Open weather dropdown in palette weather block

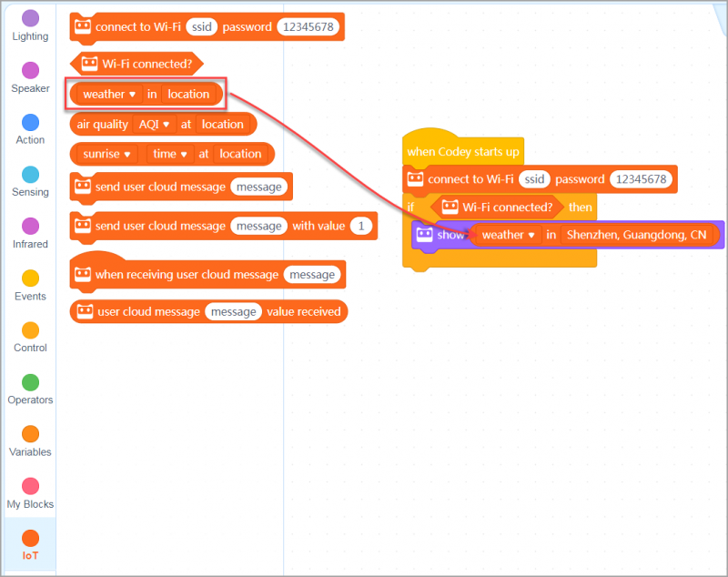coord(108,95)
